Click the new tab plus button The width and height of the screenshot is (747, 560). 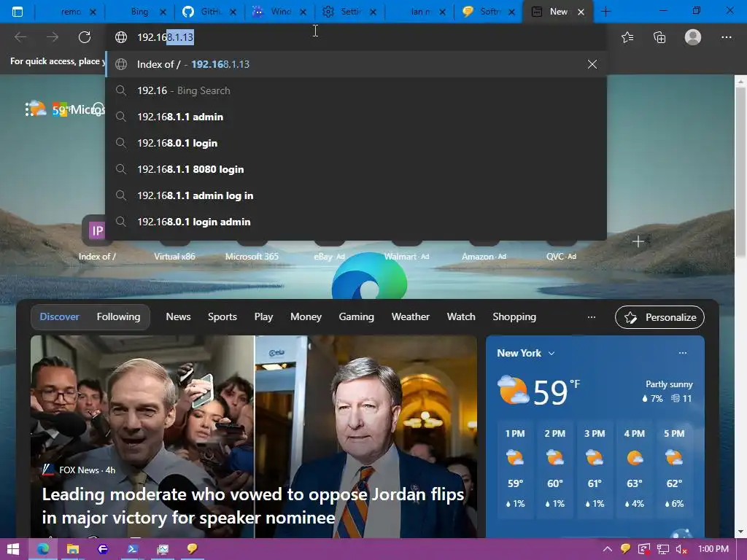click(x=605, y=12)
